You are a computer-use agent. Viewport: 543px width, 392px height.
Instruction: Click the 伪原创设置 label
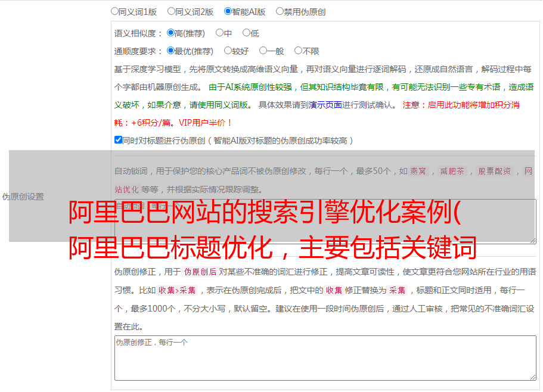(x=23, y=197)
